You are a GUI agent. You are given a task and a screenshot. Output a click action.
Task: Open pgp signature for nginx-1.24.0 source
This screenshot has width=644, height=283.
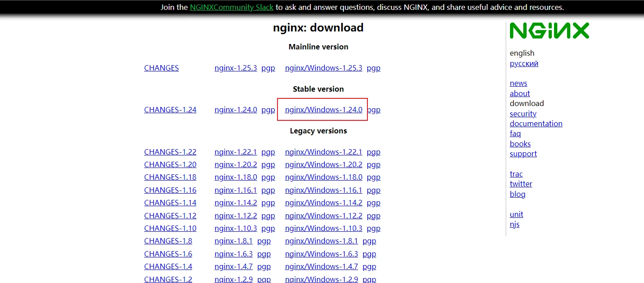point(268,110)
